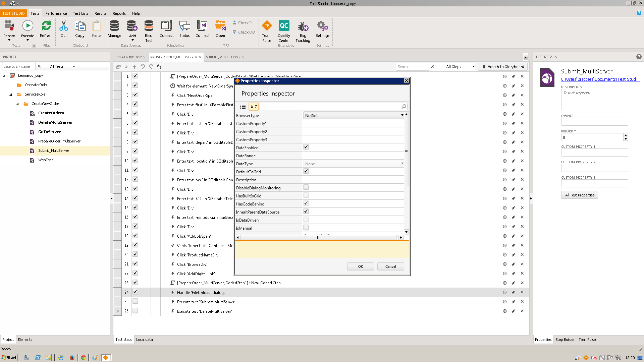Switch to SUBMIT_MULTISERVER tab
644x362 pixels.
pyautogui.click(x=223, y=57)
